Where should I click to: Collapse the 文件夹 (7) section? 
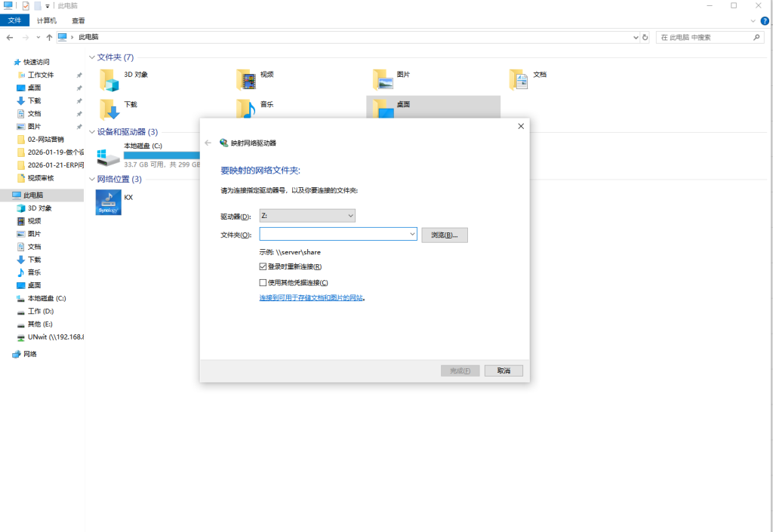pos(92,57)
